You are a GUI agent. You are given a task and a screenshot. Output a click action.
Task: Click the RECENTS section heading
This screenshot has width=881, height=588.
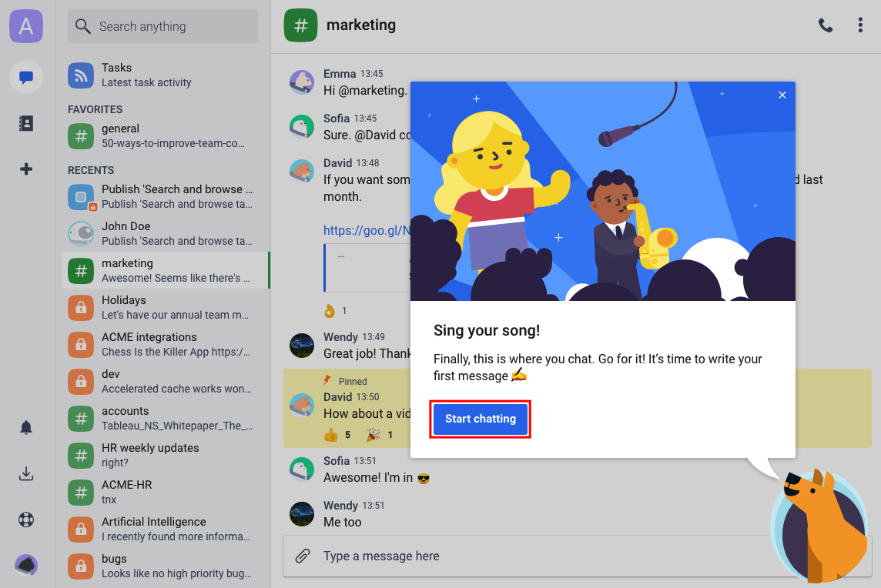[x=91, y=170]
